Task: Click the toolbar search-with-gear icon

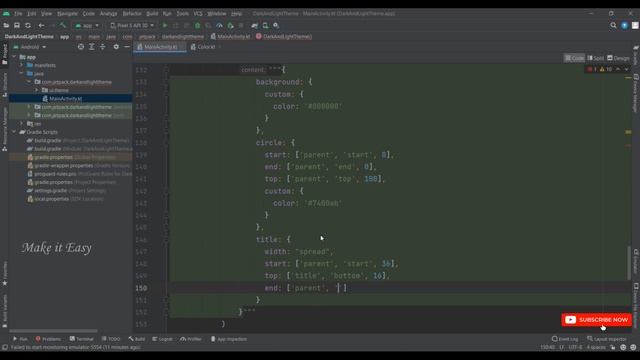Action: click(276, 25)
